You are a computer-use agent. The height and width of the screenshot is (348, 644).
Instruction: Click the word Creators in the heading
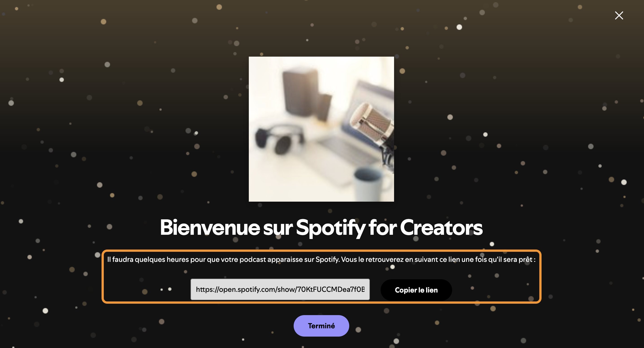441,227
